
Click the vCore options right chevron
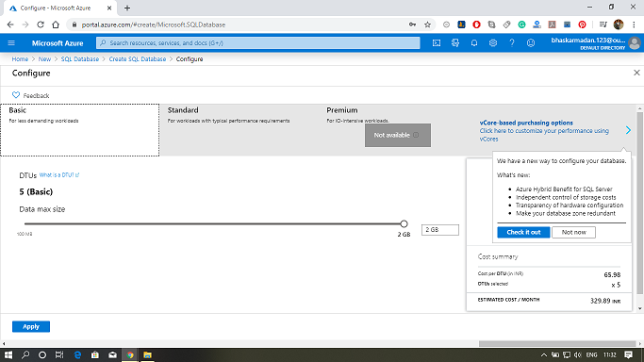click(628, 130)
